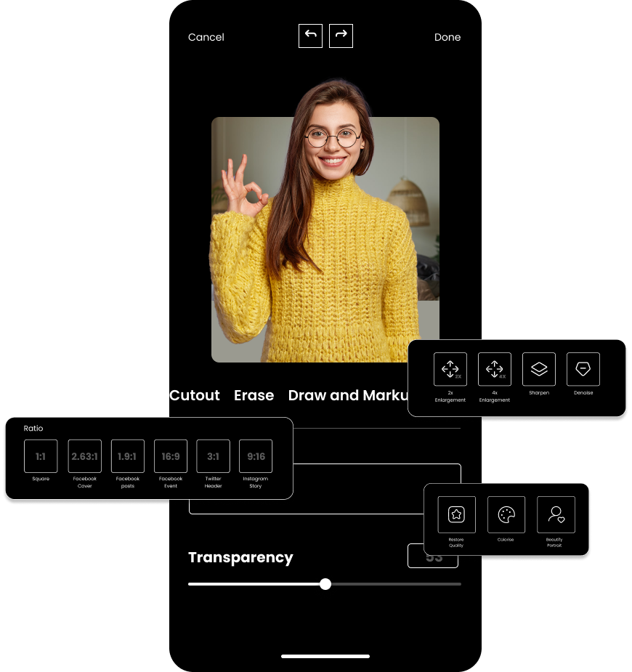Click the redo arrow icon

[x=341, y=36]
